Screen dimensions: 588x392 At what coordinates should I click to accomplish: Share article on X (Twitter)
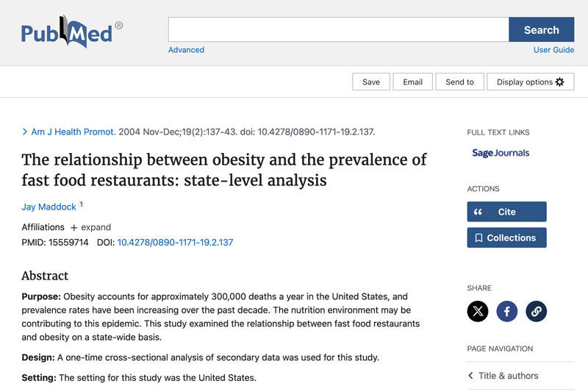478,311
